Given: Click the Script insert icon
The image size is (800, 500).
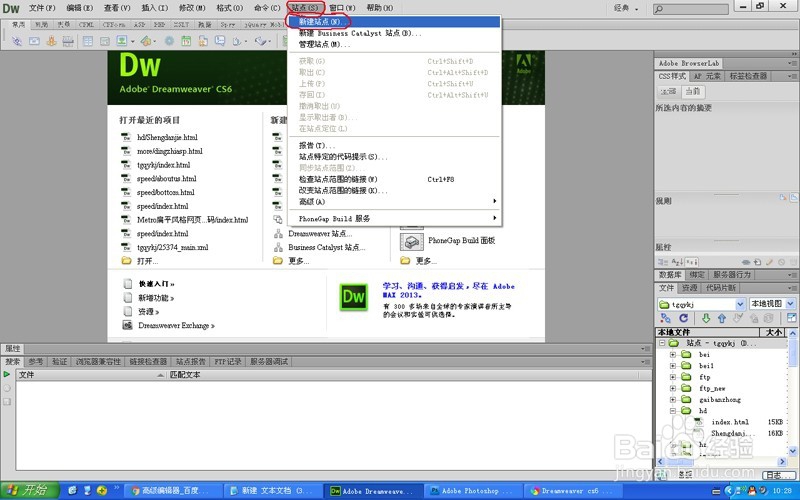Looking at the screenshot, I should point(261,41).
